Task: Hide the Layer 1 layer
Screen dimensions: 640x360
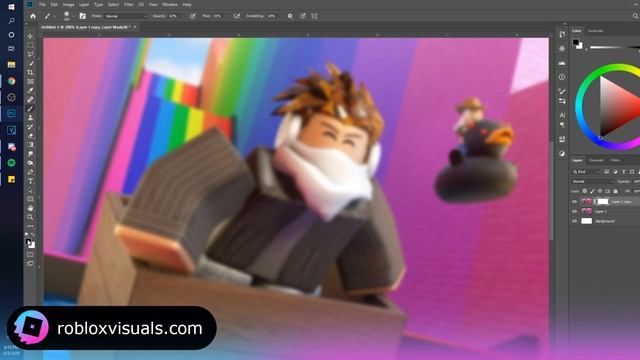Action: tap(575, 211)
